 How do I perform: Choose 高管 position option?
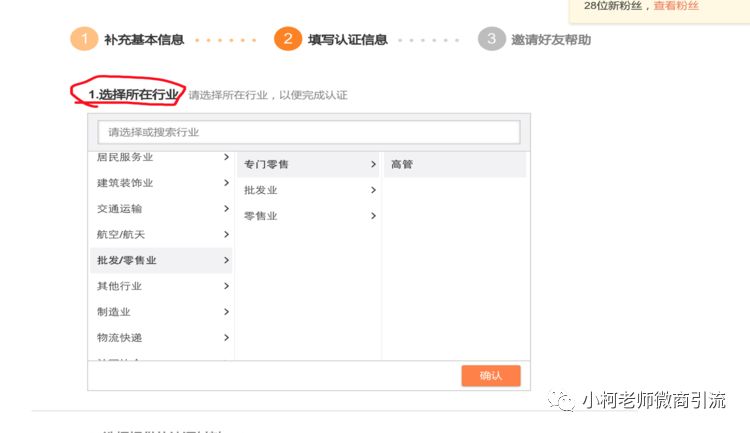(x=402, y=164)
